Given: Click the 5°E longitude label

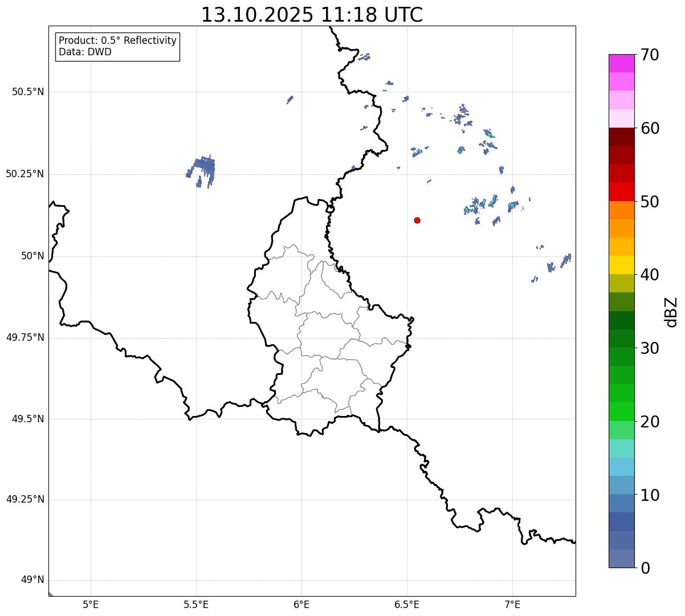Looking at the screenshot, I should (x=91, y=605).
